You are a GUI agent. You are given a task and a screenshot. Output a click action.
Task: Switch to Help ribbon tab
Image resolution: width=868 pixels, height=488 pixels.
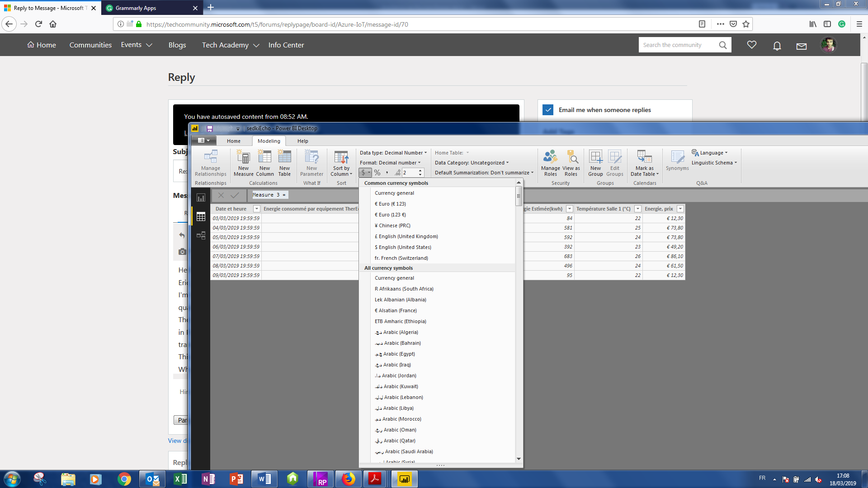pos(303,141)
